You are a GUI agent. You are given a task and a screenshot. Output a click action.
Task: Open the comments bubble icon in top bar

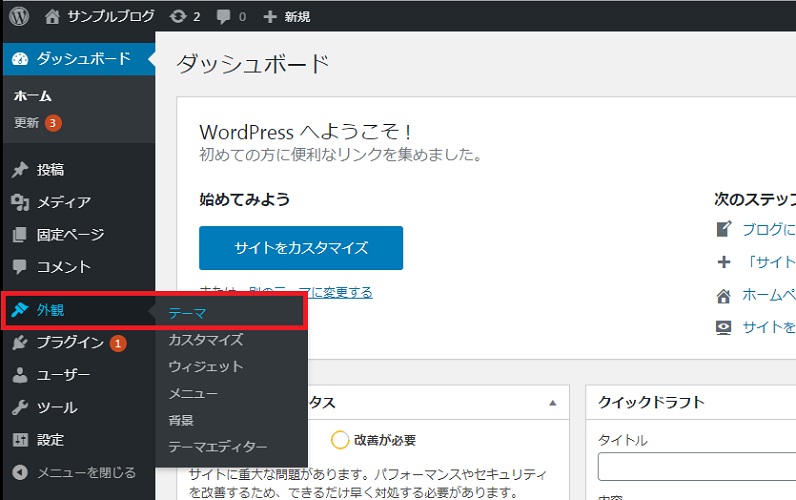coord(223,17)
